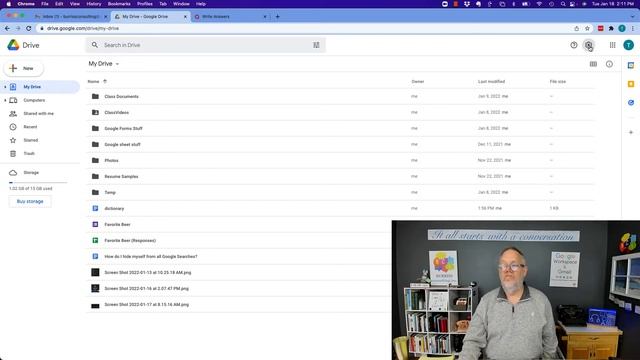Sort by Last modified column
Viewport: 640px width, 360px height.
tap(491, 81)
